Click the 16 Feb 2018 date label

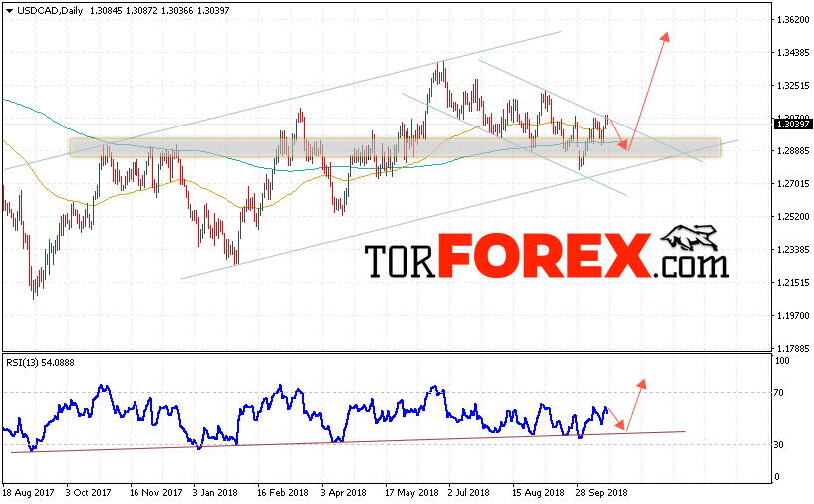pyautogui.click(x=283, y=493)
